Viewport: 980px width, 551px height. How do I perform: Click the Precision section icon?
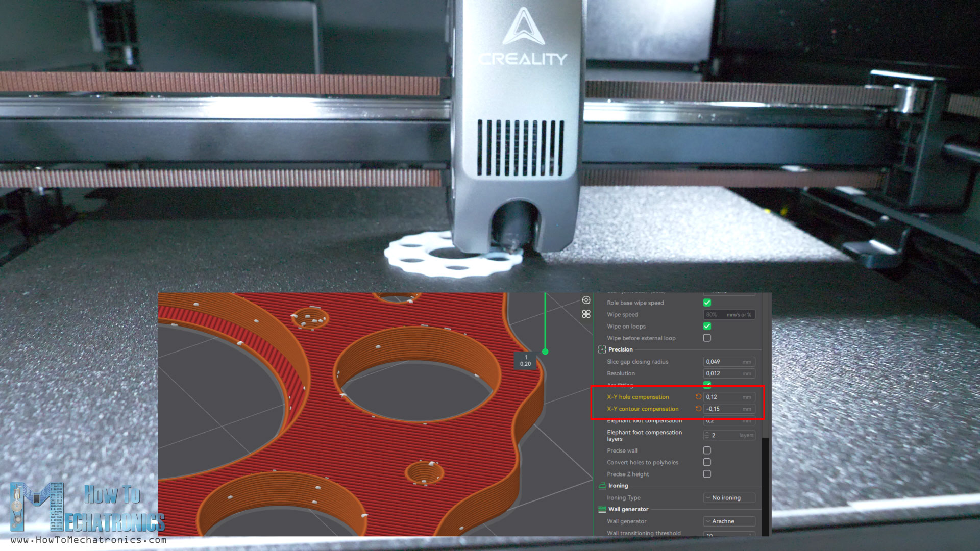[602, 349]
